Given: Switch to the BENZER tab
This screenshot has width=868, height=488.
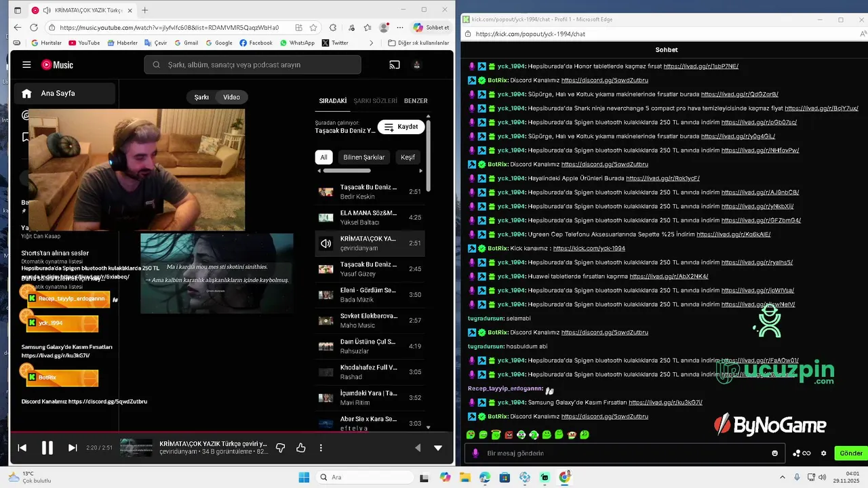Looking at the screenshot, I should [x=416, y=101].
